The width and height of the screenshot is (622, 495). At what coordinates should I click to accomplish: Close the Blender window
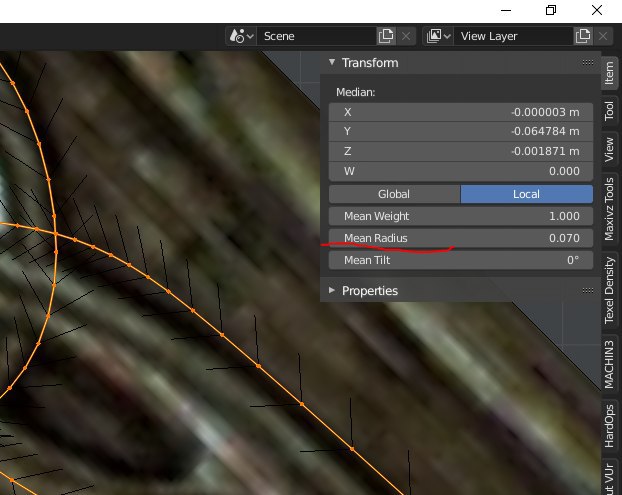coord(597,10)
